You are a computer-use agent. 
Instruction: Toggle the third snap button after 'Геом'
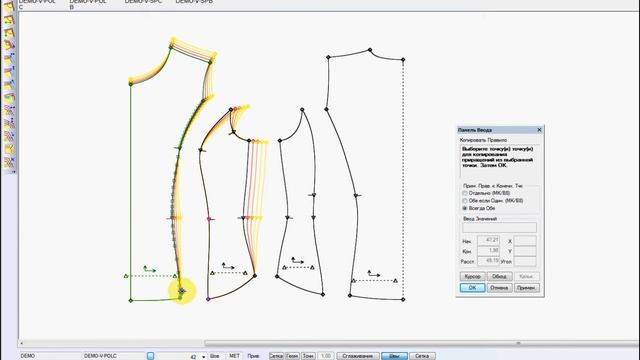(308, 356)
